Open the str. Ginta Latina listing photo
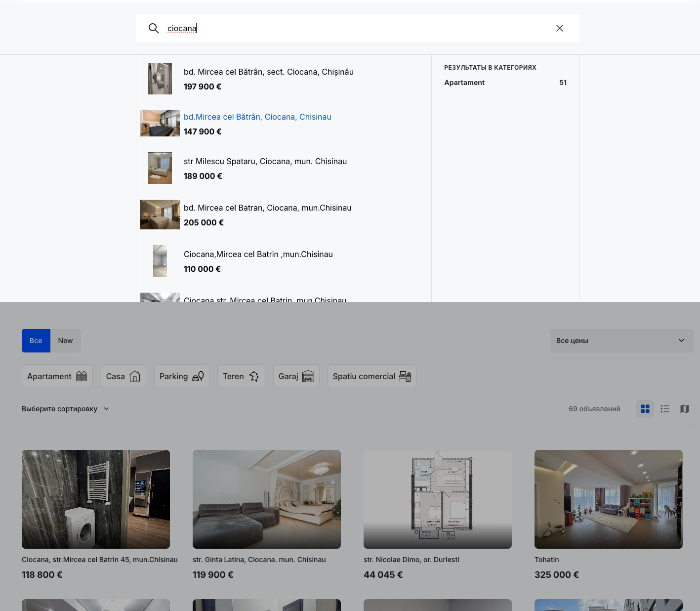This screenshot has width=700, height=611. pos(267,499)
